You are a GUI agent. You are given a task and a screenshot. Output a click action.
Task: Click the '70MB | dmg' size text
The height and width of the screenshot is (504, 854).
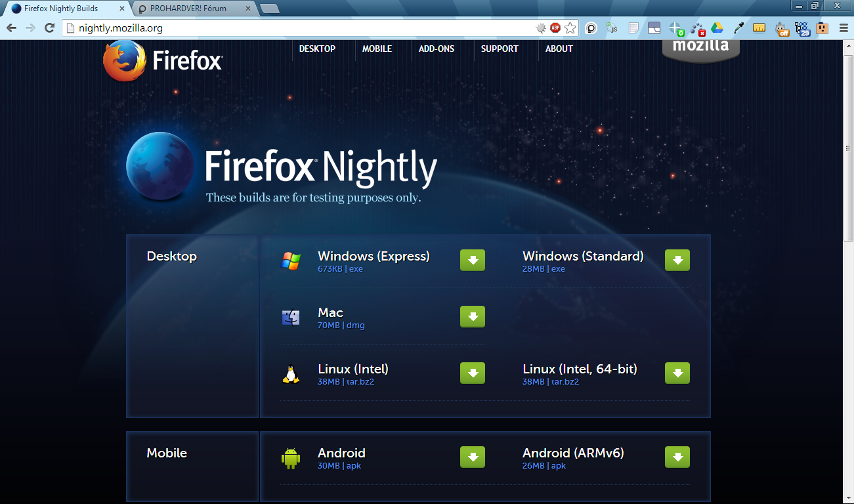click(341, 325)
